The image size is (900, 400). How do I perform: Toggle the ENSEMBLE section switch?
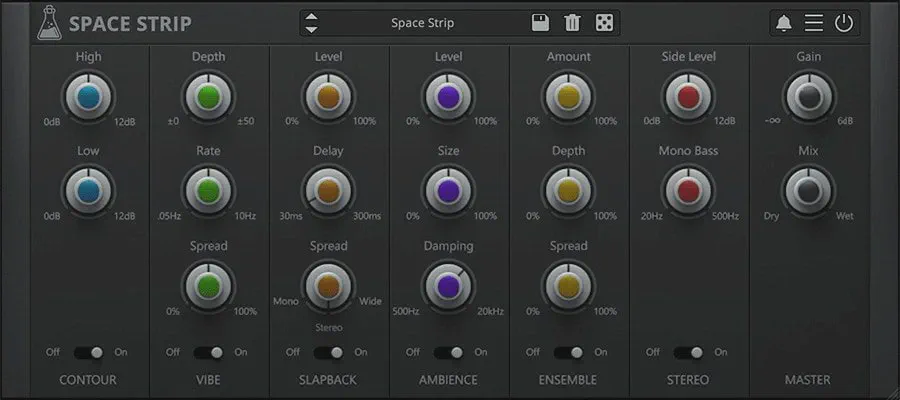click(x=568, y=352)
